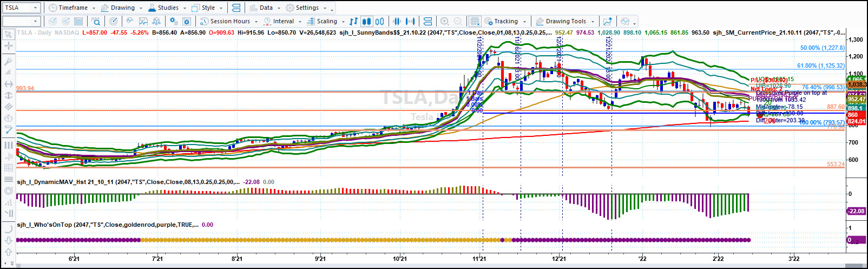Click the 887.60 orange price label
Image resolution: width=868 pixels, height=269 pixels.
[x=836, y=107]
